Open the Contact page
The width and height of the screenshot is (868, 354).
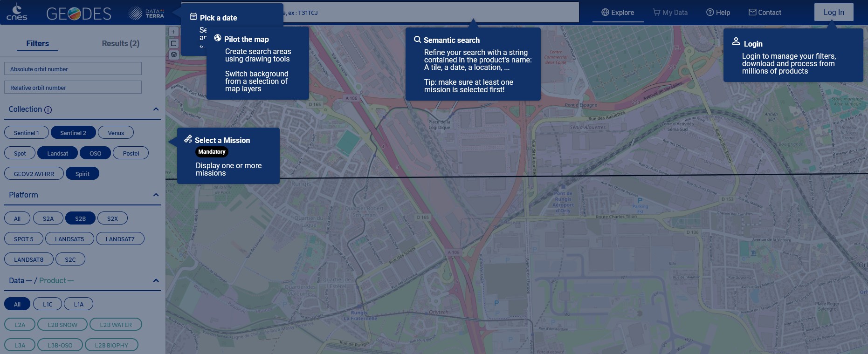click(765, 13)
